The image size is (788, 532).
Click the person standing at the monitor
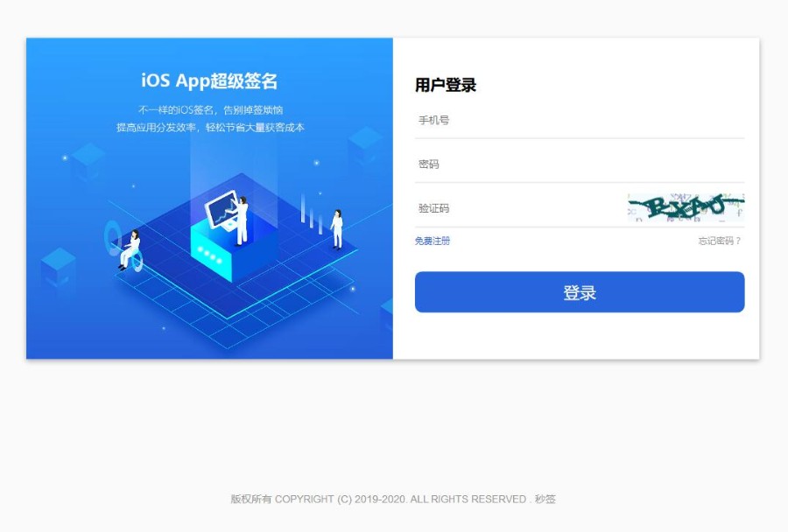(x=242, y=220)
